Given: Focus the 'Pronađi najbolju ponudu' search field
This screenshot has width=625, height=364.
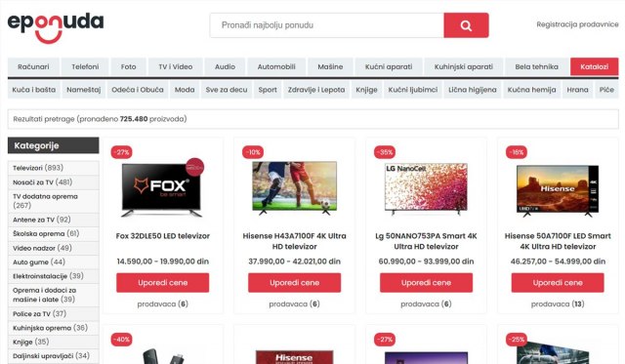Looking at the screenshot, I should 327,25.
